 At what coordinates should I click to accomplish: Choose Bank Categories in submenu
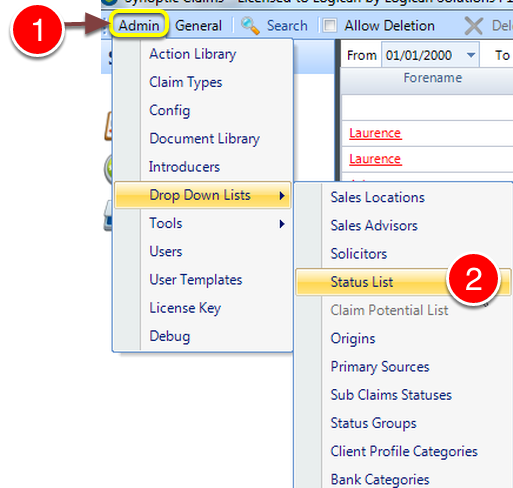(403, 480)
